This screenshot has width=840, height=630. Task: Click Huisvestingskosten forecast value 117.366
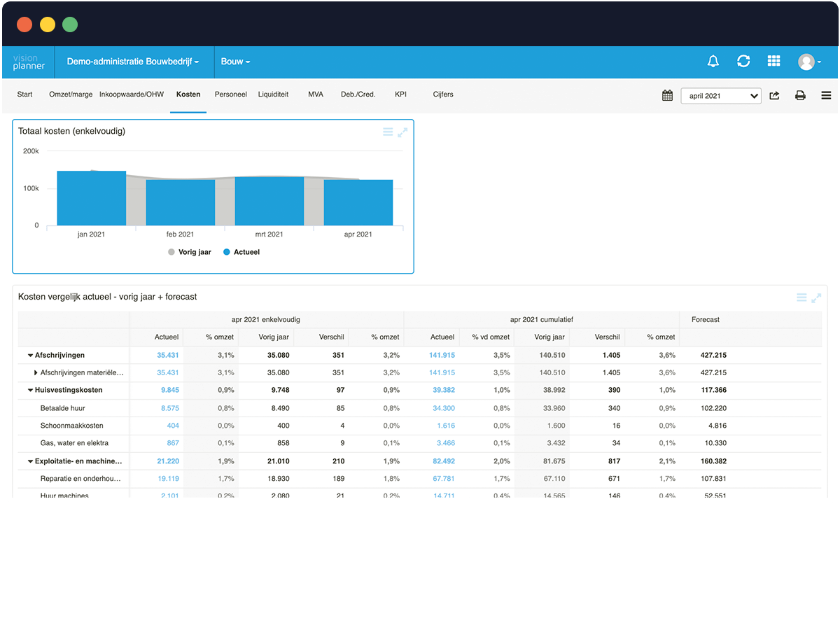pyautogui.click(x=713, y=391)
